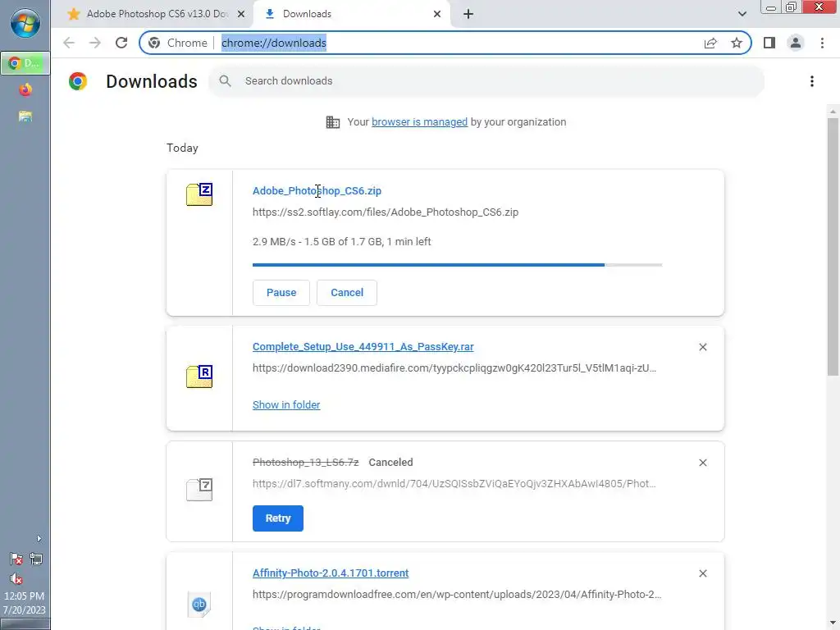The image size is (840, 630).
Task: Click the '2.9 MB/s - 1.5 GB of 1.7 GB' status
Action: click(x=342, y=242)
